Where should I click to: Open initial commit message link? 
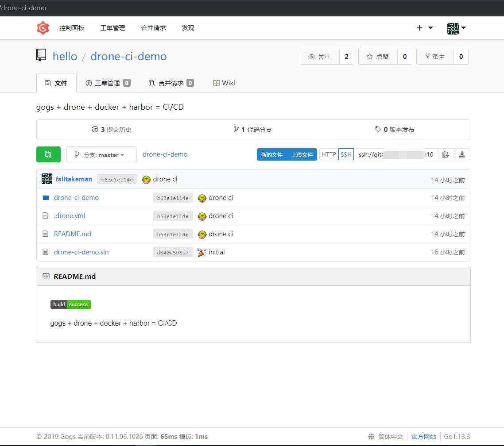(x=217, y=252)
